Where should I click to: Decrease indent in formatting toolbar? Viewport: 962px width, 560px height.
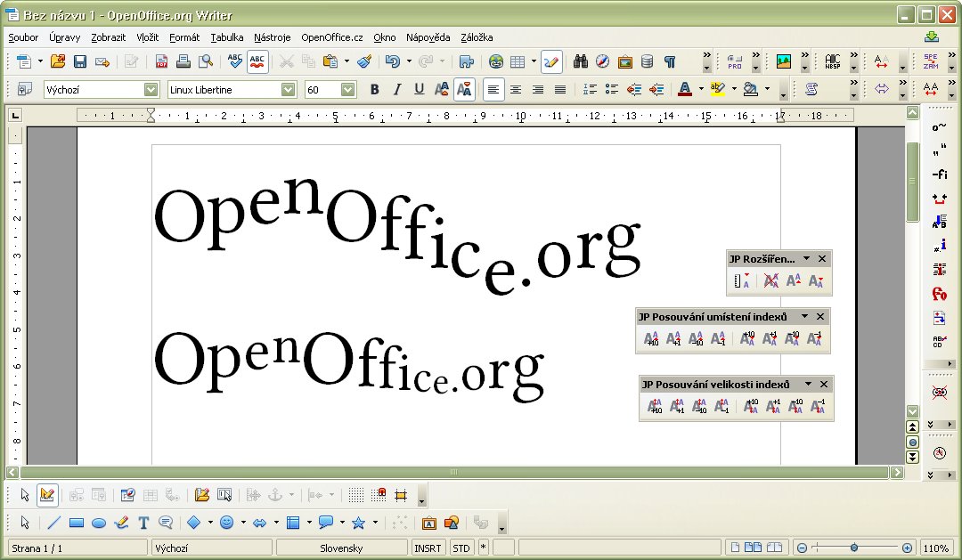click(634, 90)
